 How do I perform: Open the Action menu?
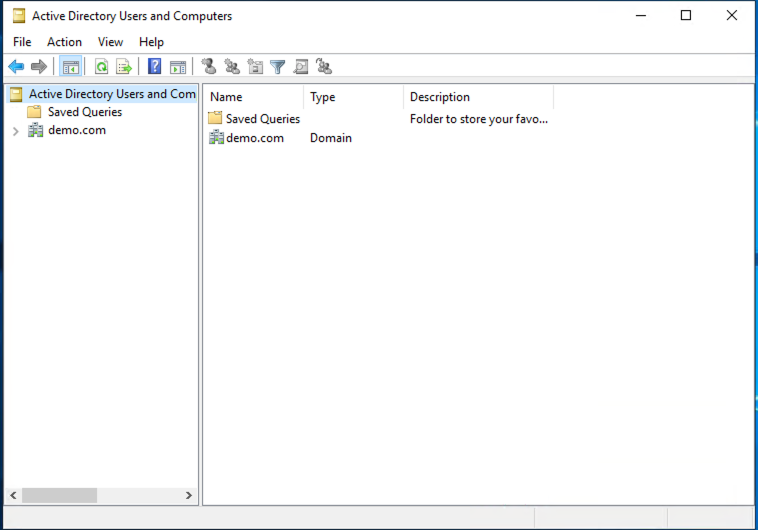64,42
